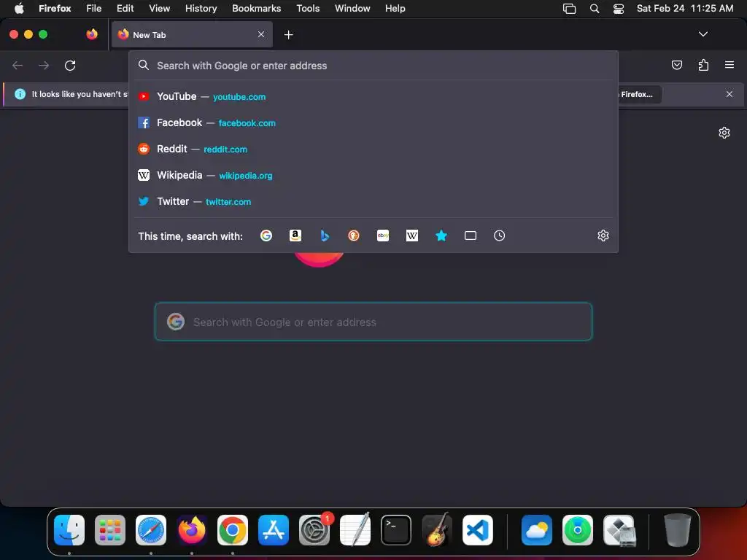Open Launchpad from the Dock
The height and width of the screenshot is (560, 747).
point(110,530)
